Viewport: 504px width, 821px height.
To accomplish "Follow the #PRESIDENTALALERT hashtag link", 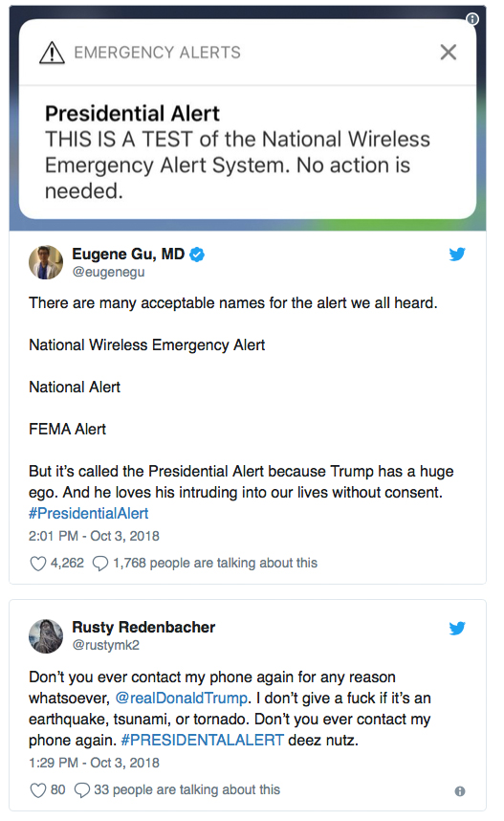I will click(x=203, y=740).
